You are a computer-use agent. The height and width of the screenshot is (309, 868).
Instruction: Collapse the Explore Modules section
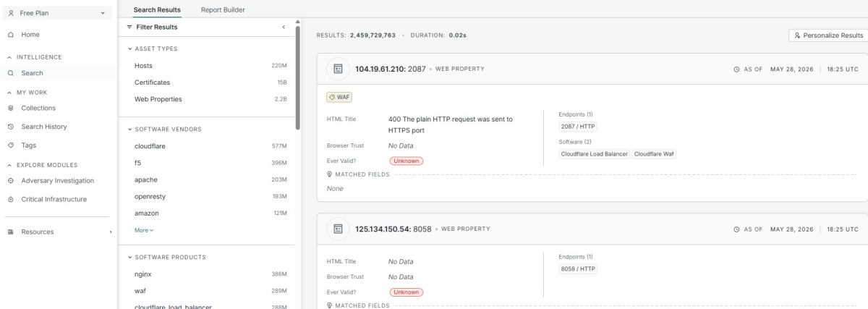(10, 164)
